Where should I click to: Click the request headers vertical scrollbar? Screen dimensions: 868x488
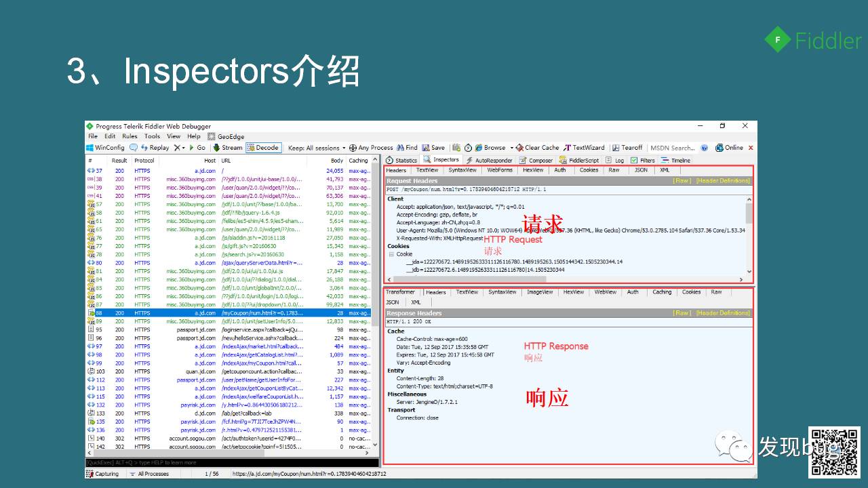tap(749, 235)
